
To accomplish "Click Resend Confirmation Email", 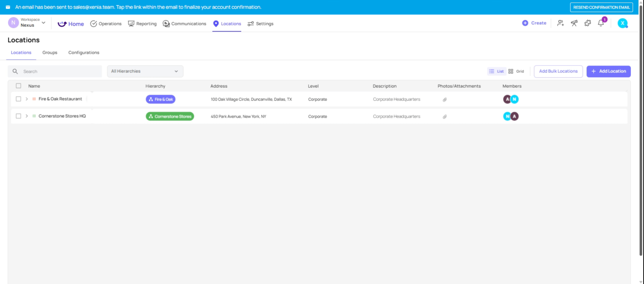I will click(601, 7).
